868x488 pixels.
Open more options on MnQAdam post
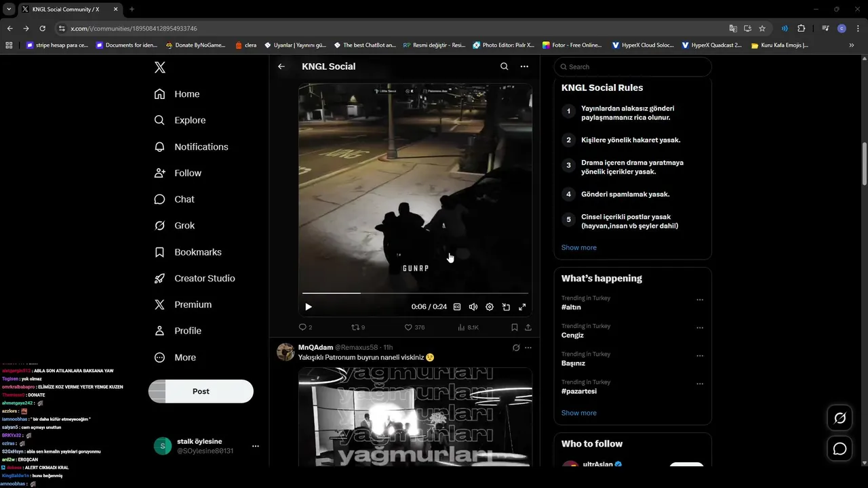coord(528,348)
